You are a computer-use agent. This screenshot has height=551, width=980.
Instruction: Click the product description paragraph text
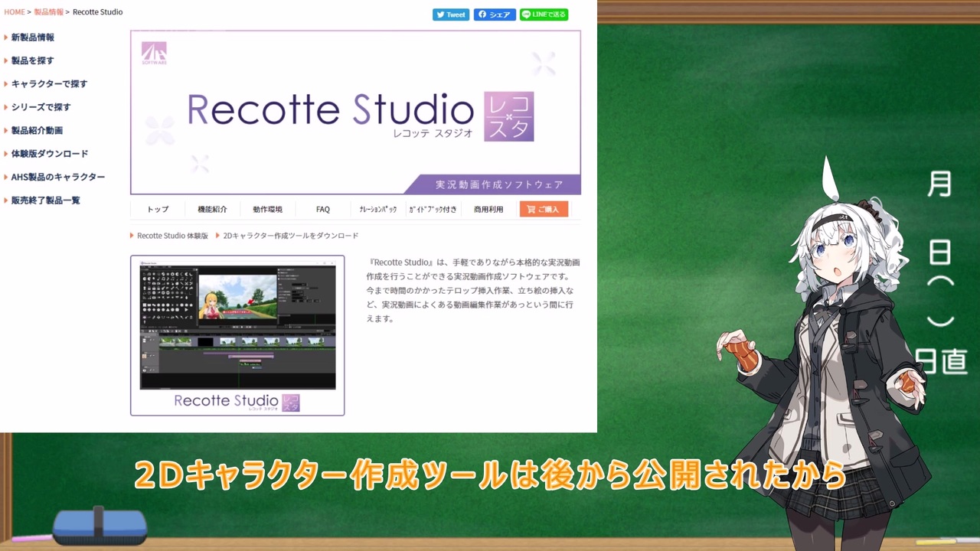[472, 290]
